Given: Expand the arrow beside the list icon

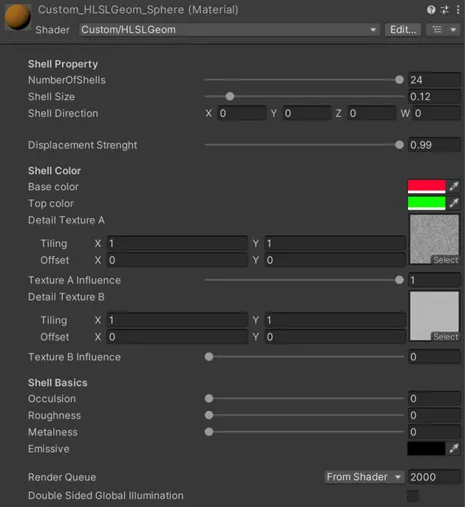Looking at the screenshot, I should [453, 30].
